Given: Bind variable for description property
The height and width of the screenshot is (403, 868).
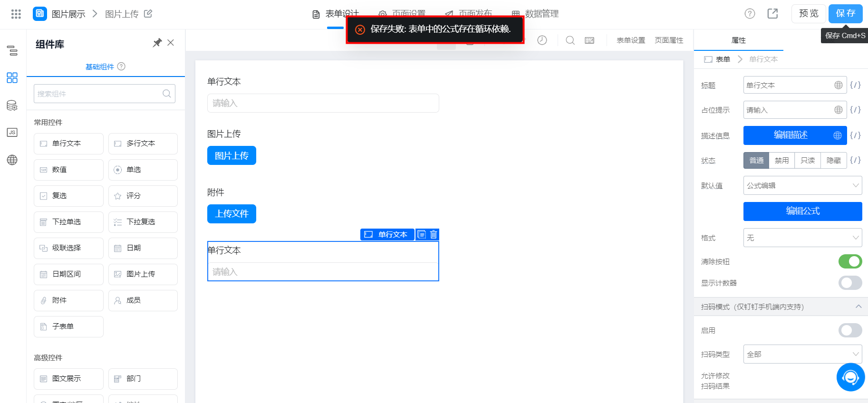Looking at the screenshot, I should point(855,135).
